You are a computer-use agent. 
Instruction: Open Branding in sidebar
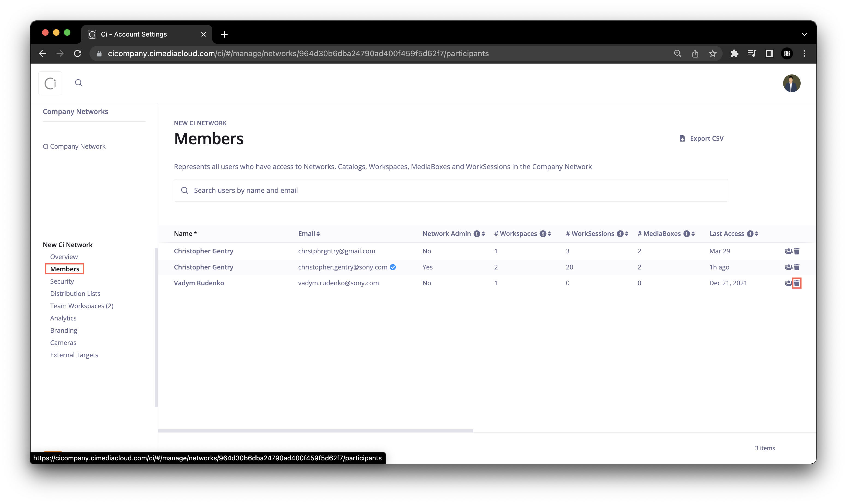pyautogui.click(x=64, y=331)
